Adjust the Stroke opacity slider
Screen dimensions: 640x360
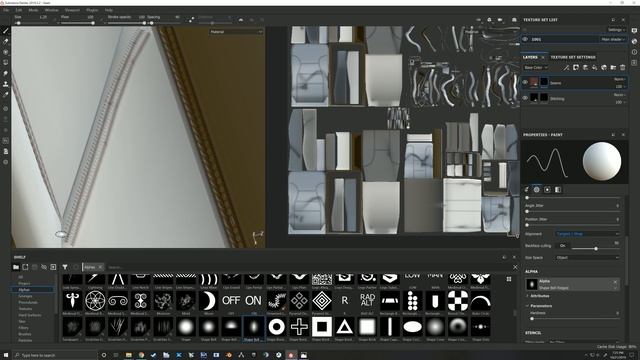(127, 23)
